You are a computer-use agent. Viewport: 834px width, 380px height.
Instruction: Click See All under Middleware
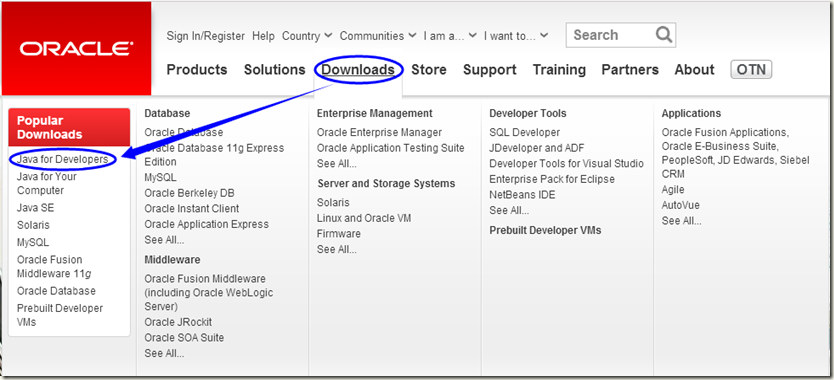coord(164,353)
